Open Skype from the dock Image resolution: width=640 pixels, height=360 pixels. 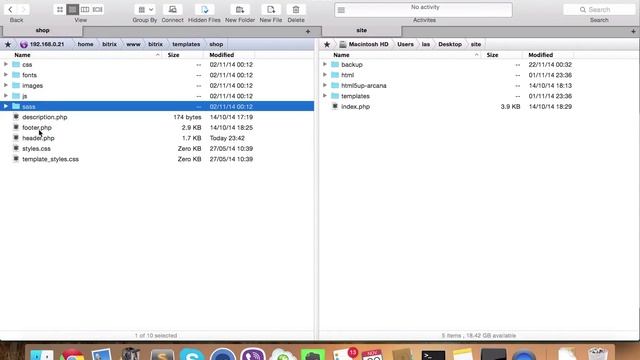click(x=192, y=354)
